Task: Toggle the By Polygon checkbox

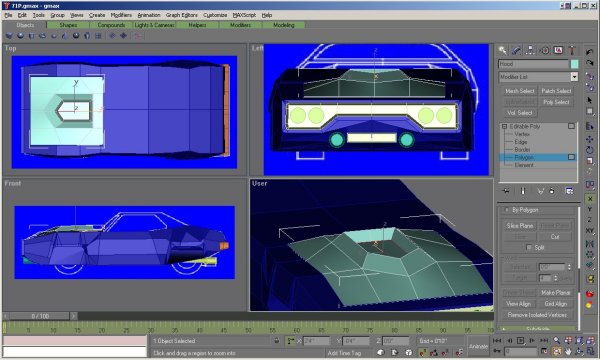Action: (507, 210)
